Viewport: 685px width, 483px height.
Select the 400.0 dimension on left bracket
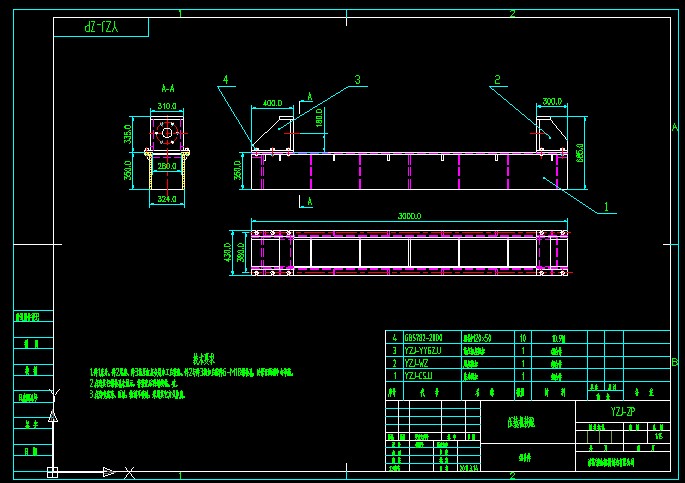point(272,102)
